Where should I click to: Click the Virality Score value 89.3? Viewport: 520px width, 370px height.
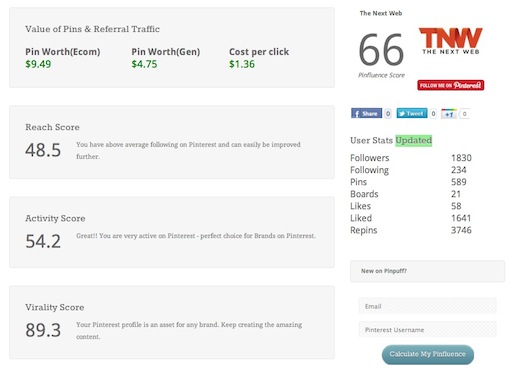pyautogui.click(x=43, y=330)
